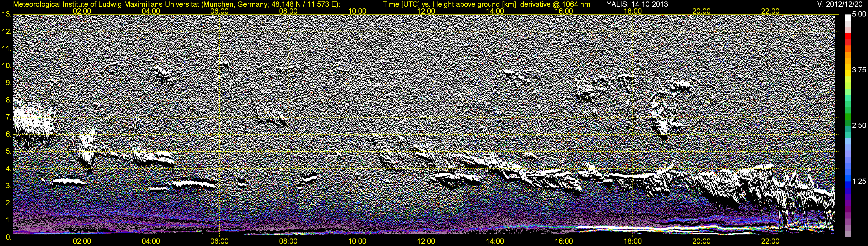
Task: Click the 3. height axis label
Action: coord(8,186)
